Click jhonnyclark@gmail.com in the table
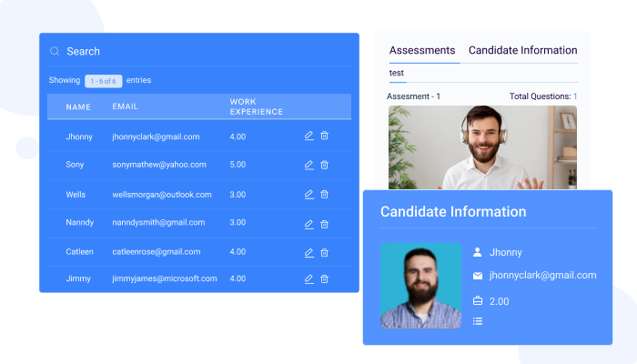 [x=156, y=136]
